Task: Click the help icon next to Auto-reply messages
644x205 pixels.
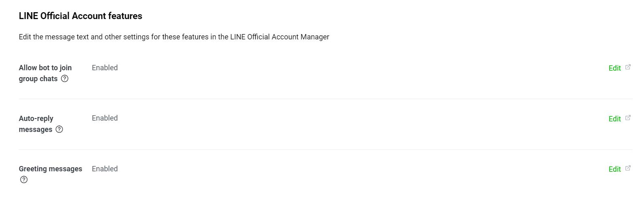Action: point(59,129)
